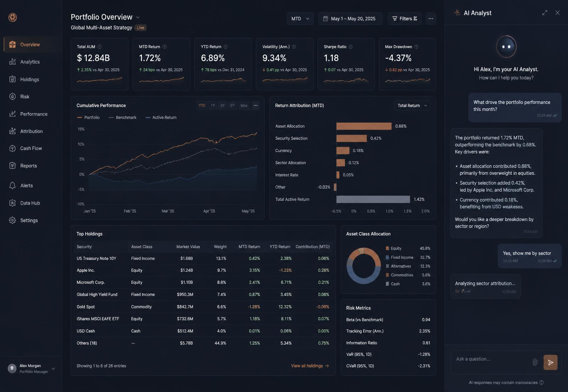Select the 3Y chart range

click(223, 105)
